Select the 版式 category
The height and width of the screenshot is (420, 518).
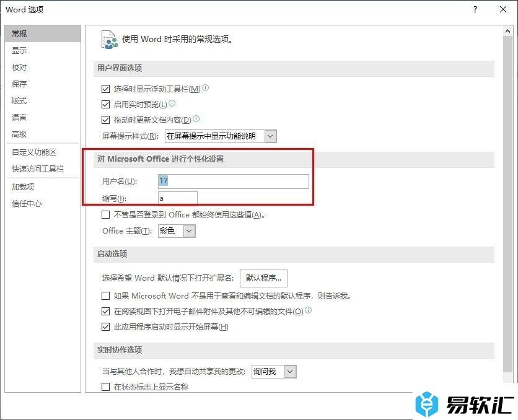pos(43,101)
